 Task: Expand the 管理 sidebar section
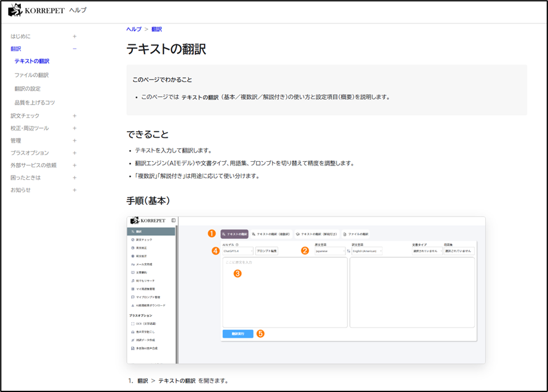point(75,140)
